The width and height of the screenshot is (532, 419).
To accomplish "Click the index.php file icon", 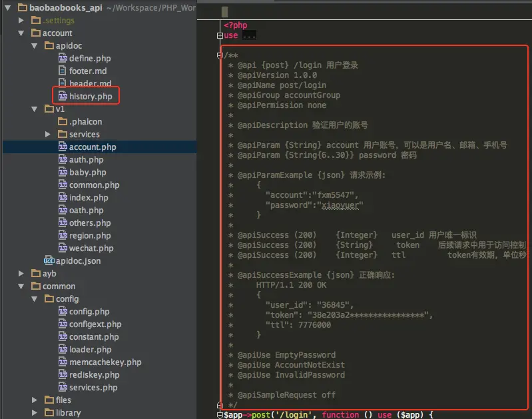I will [63, 198].
